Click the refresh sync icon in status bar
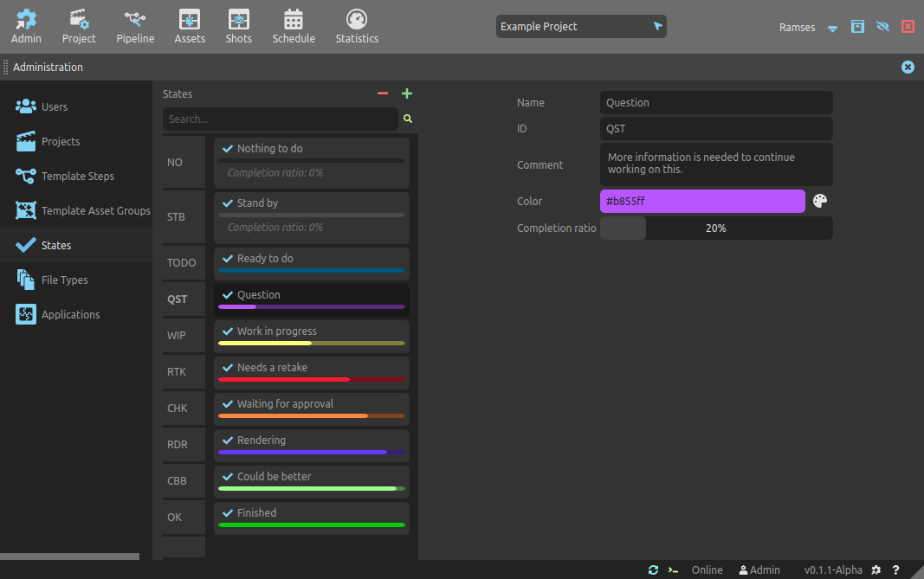Viewport: 924px width, 579px height. (653, 569)
